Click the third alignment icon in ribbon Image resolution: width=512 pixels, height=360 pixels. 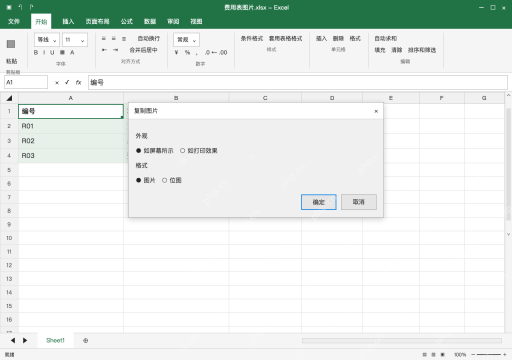tap(124, 39)
